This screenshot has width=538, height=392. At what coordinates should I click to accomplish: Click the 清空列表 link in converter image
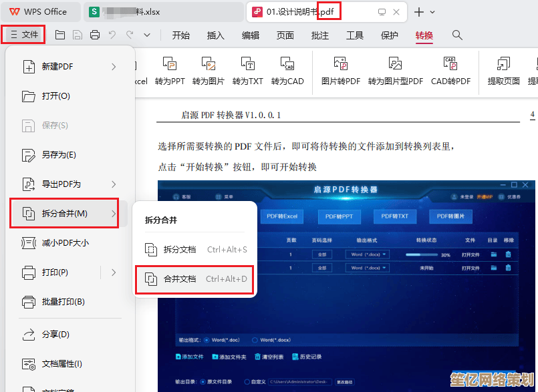tap(269, 357)
